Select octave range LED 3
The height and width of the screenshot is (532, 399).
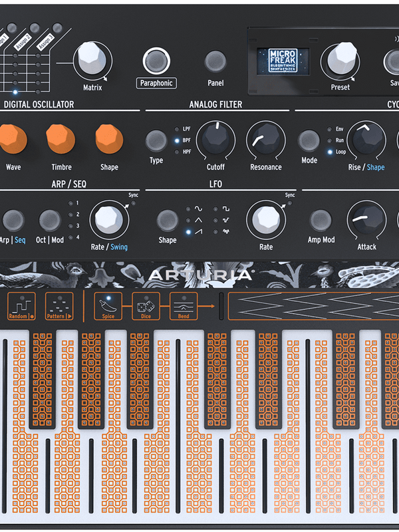[x=70, y=226]
